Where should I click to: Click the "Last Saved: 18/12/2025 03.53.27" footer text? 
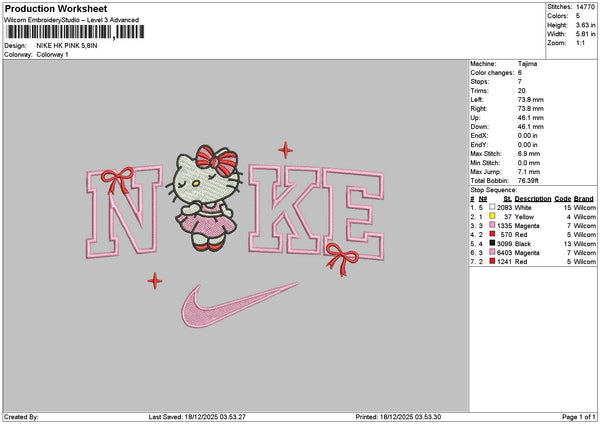point(197,417)
